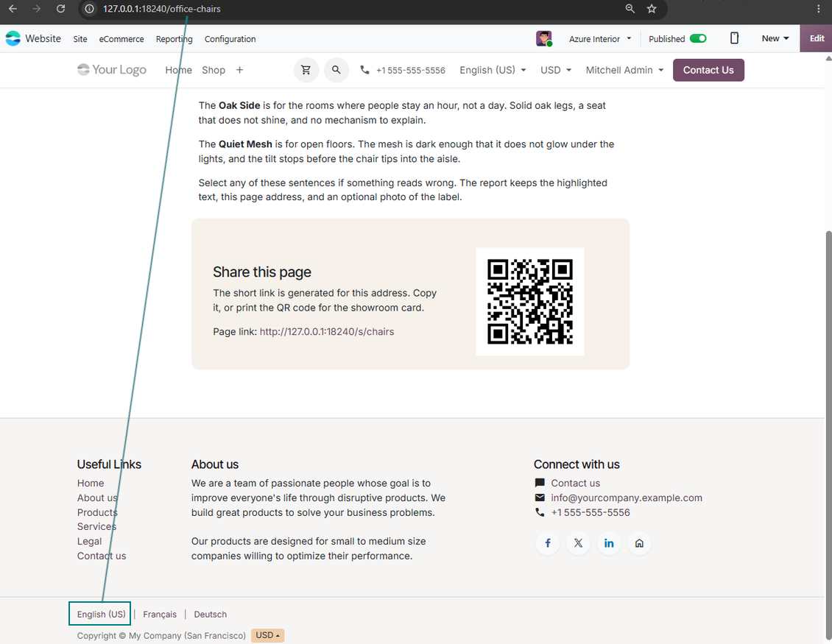The height and width of the screenshot is (644, 832).
Task: Click the Useful Links heading
Action: (109, 464)
